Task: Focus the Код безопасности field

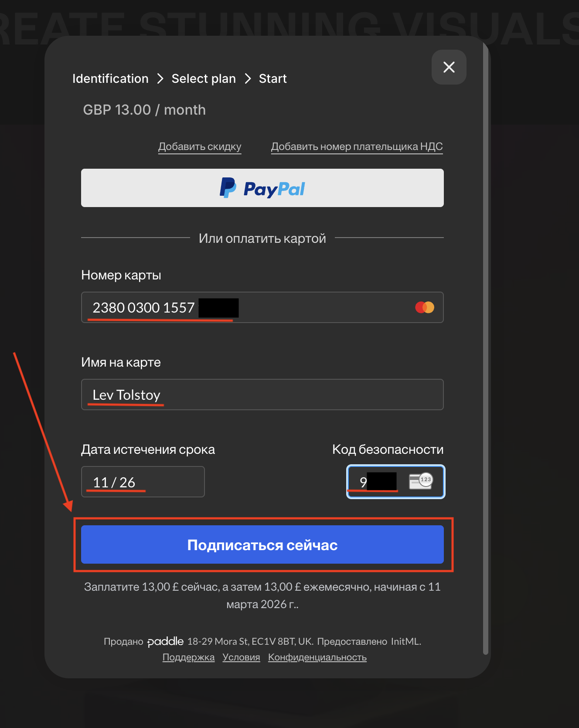Action: pos(396,482)
